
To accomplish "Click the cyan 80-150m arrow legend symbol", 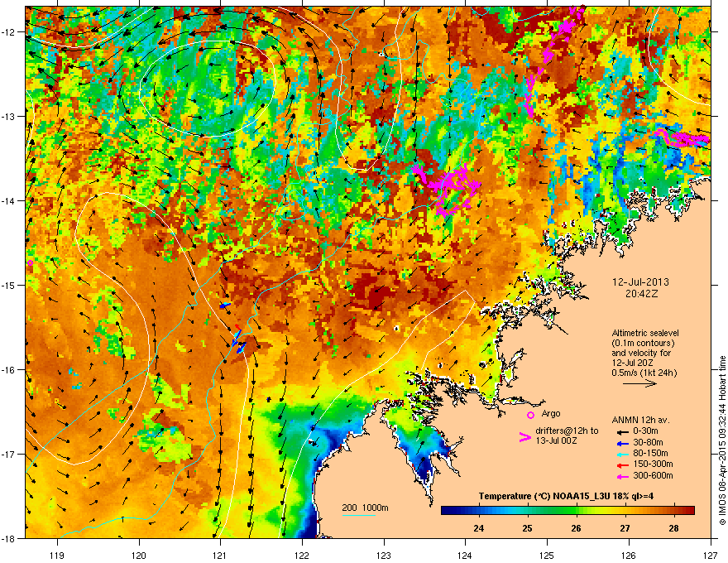I will (x=621, y=454).
